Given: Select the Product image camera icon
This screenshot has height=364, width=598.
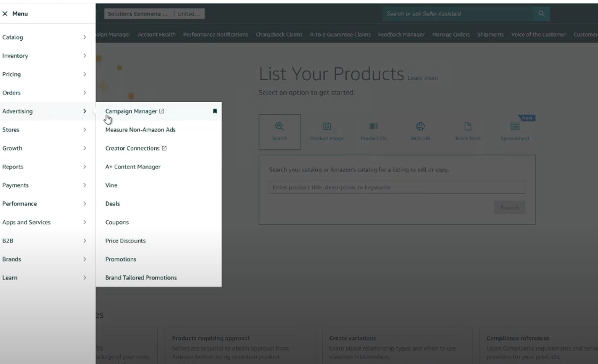Looking at the screenshot, I should [x=327, y=126].
